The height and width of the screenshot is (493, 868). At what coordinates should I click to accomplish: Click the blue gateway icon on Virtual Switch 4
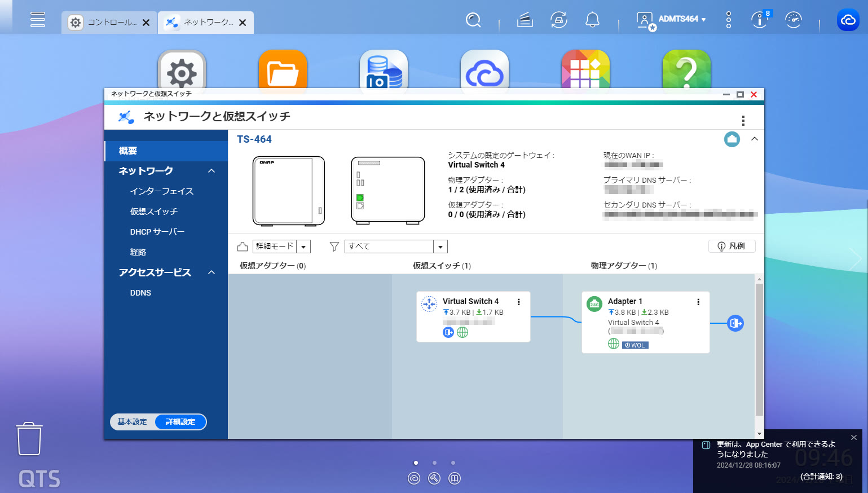pyautogui.click(x=448, y=332)
